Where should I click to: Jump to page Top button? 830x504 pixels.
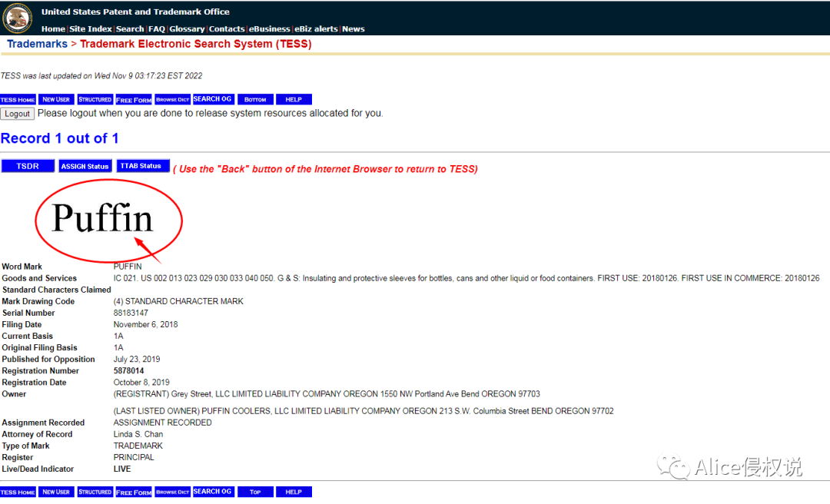point(255,492)
